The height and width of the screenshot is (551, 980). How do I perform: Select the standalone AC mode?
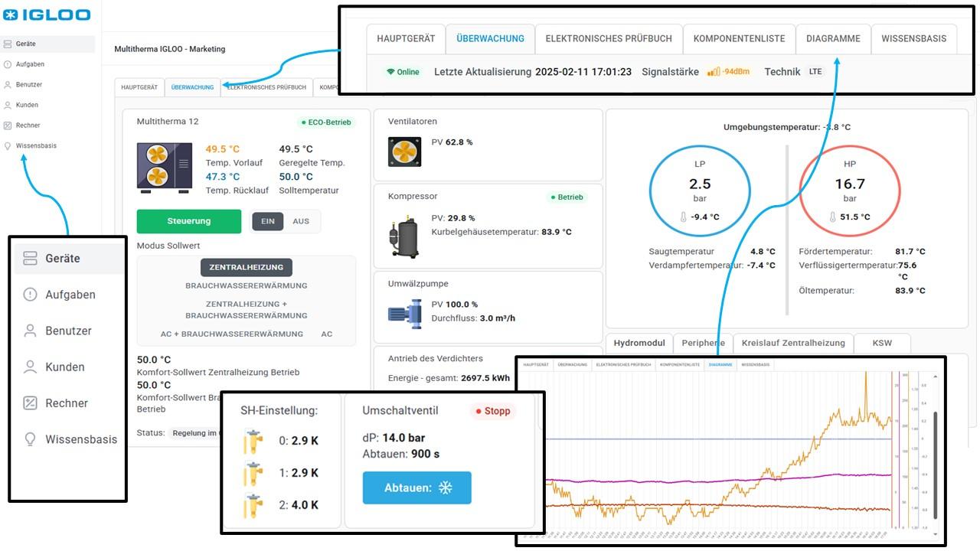(327, 334)
